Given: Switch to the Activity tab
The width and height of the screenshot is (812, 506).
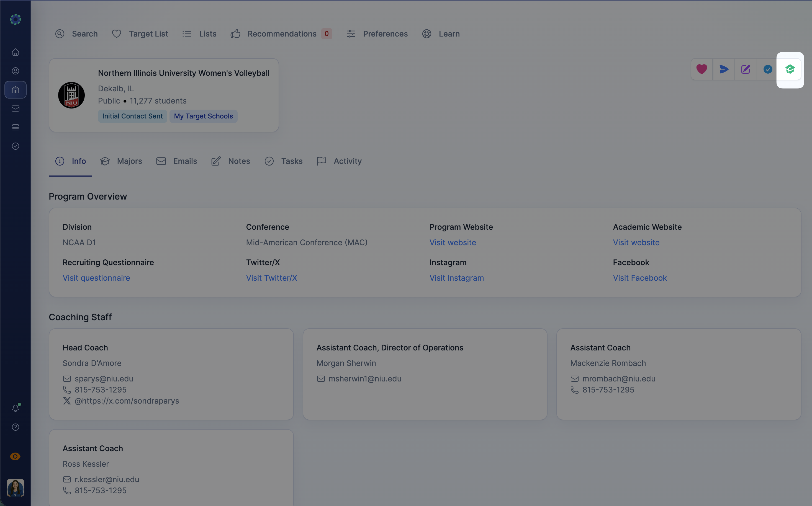Looking at the screenshot, I should 339,161.
